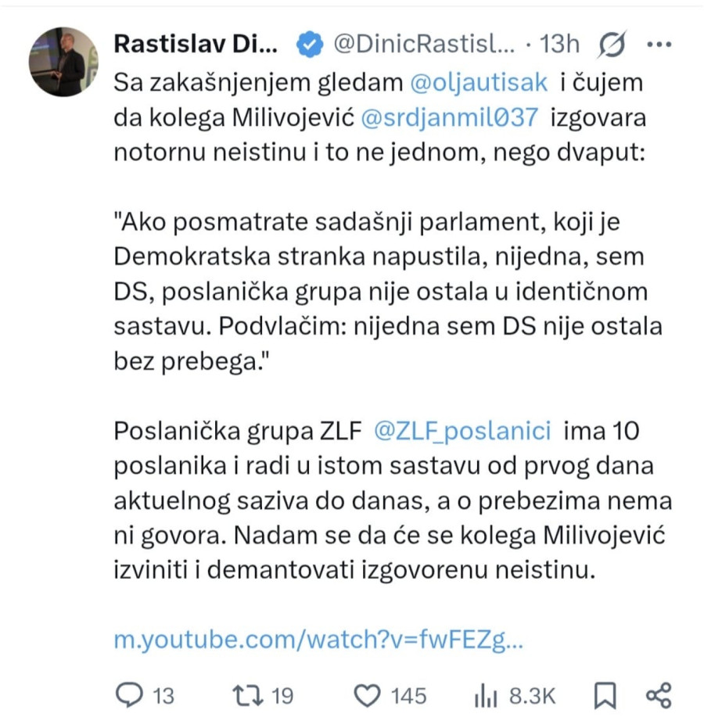704x728 pixels.
Task: Click the 13h timestamp to open the tweet
Action: pos(559,45)
